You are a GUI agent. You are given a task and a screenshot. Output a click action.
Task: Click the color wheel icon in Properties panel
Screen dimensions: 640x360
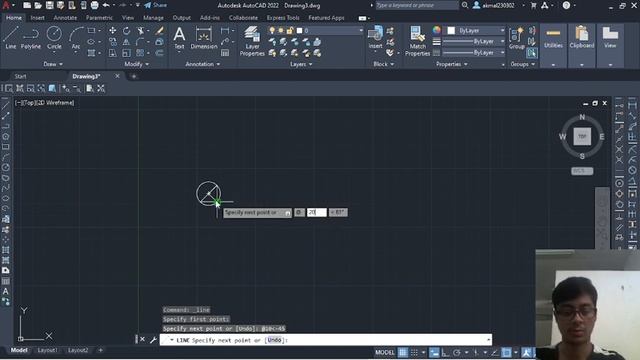tap(437, 30)
